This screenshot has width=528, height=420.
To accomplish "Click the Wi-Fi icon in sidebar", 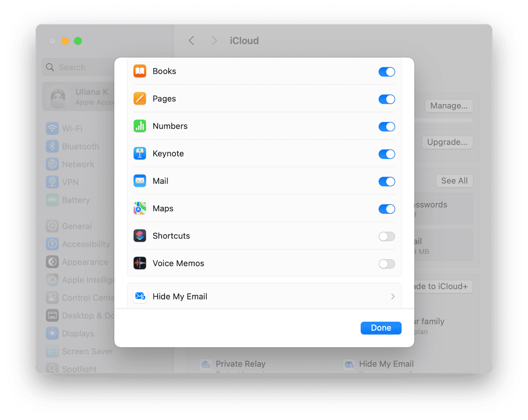I will 52,129.
